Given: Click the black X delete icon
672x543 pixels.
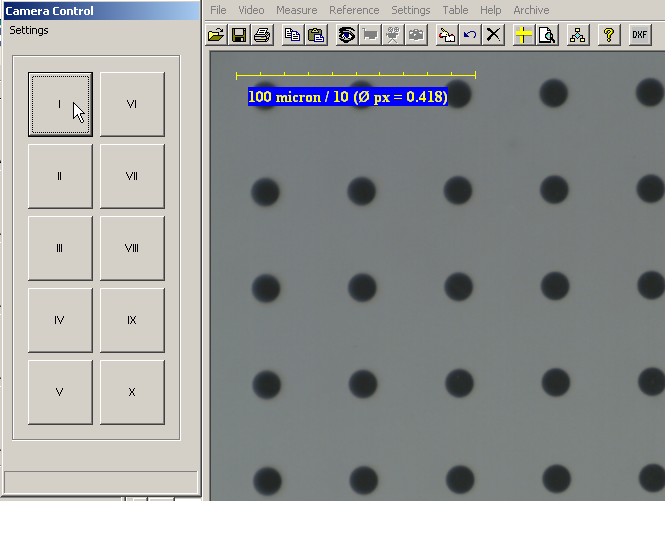Looking at the screenshot, I should (x=493, y=35).
